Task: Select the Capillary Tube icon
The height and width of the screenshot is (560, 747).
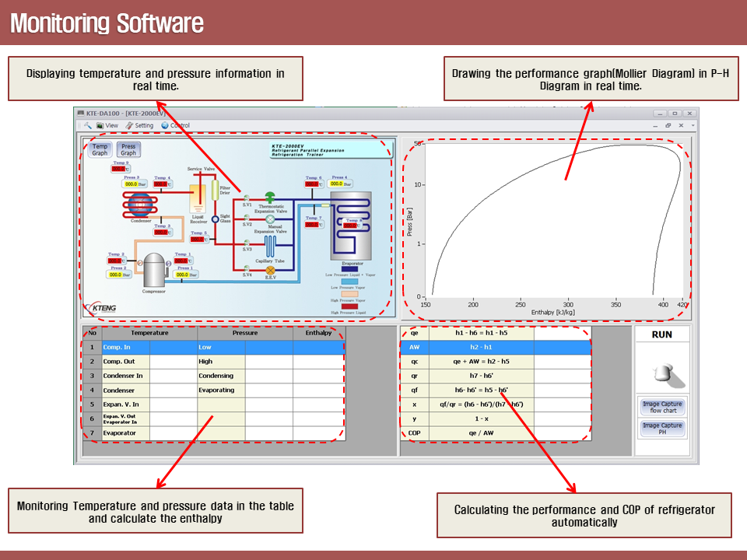Action: point(271,247)
